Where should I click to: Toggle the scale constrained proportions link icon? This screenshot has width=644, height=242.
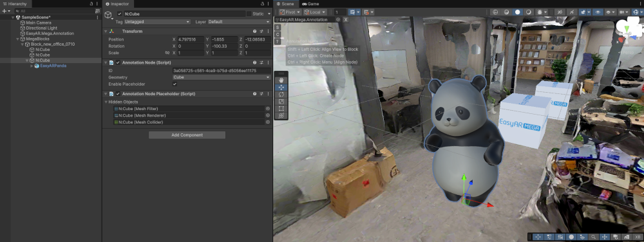point(167,53)
